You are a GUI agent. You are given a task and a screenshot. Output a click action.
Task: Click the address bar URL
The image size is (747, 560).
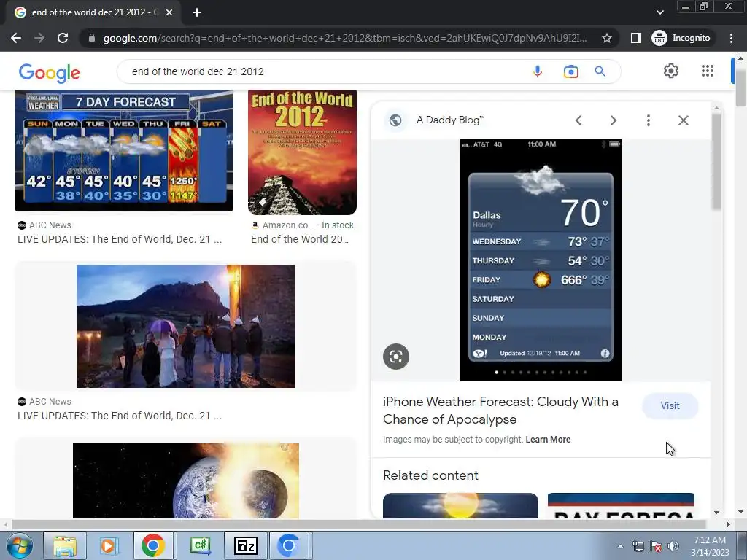click(x=345, y=38)
